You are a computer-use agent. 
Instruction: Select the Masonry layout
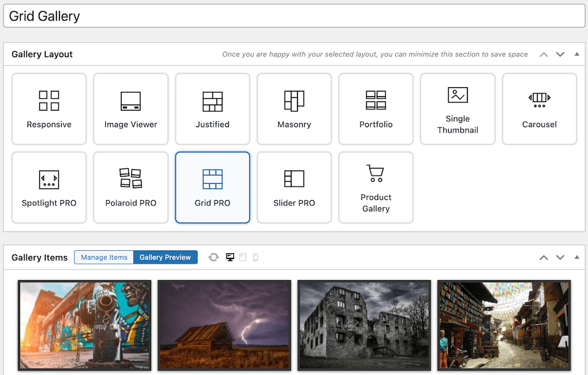tap(294, 109)
